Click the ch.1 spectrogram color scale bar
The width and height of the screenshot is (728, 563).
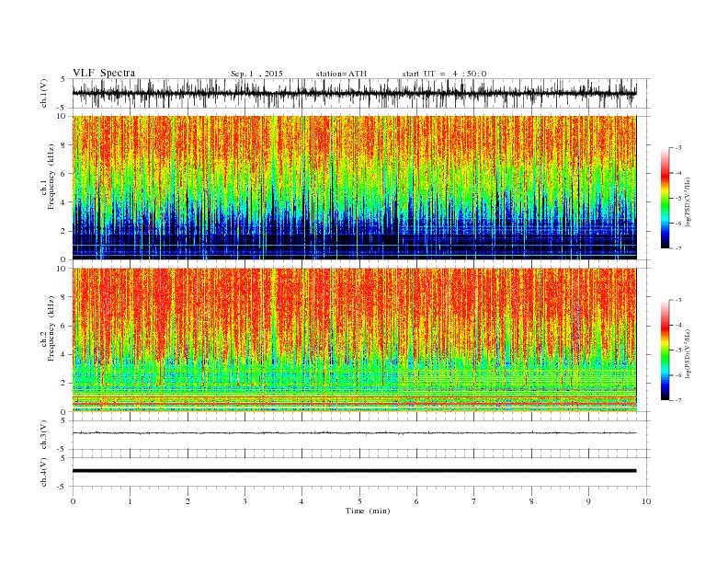665,199
